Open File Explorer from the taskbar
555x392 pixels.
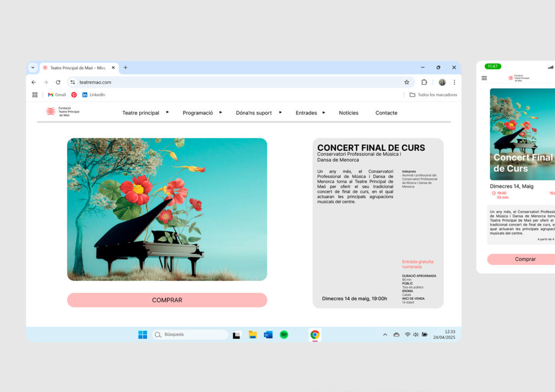pyautogui.click(x=253, y=335)
